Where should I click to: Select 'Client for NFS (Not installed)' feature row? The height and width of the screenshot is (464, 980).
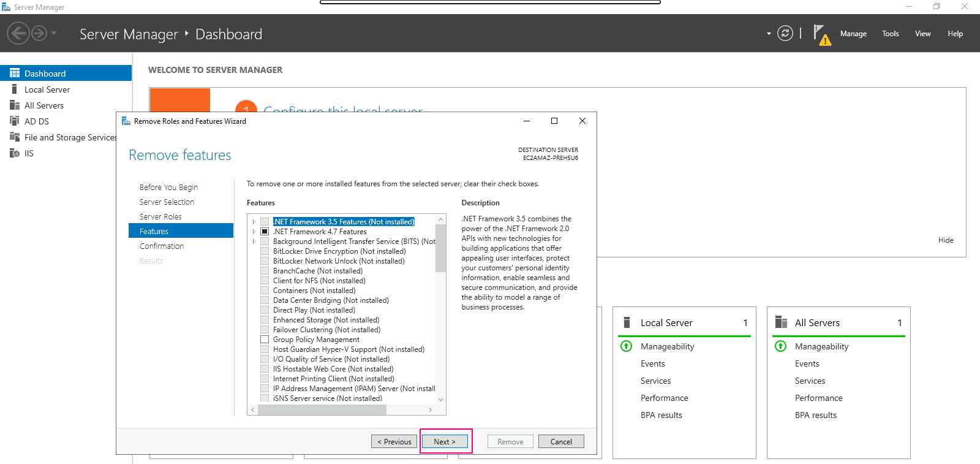click(x=319, y=281)
